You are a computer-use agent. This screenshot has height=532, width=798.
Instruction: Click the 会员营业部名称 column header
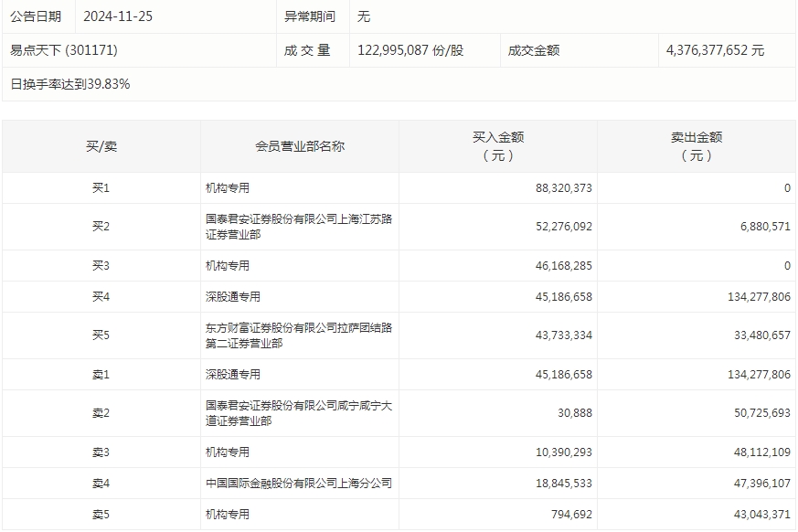pos(300,146)
